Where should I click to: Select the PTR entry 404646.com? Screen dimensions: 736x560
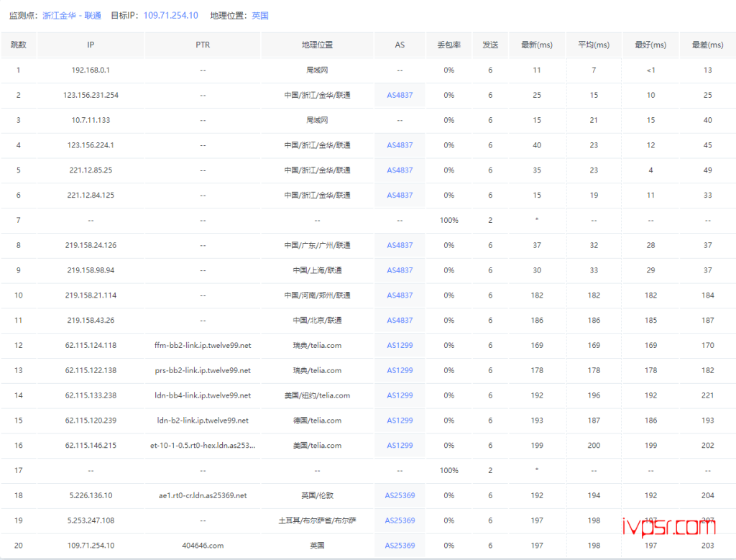203,546
